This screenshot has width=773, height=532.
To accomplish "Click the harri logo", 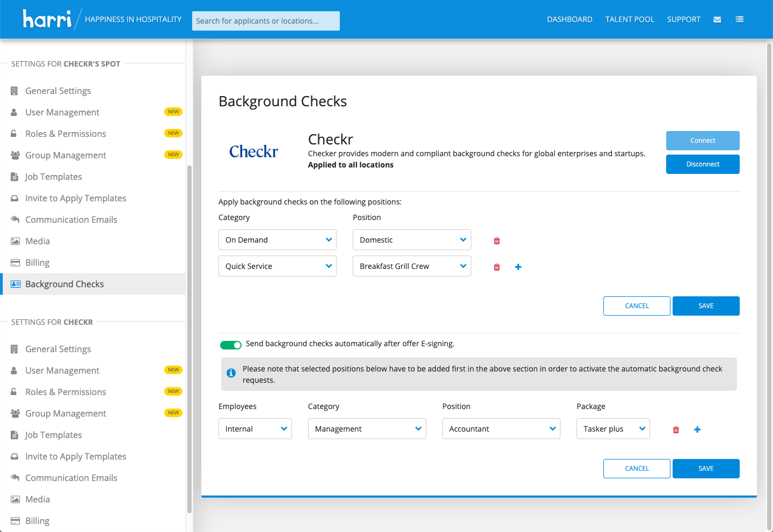I will (47, 19).
